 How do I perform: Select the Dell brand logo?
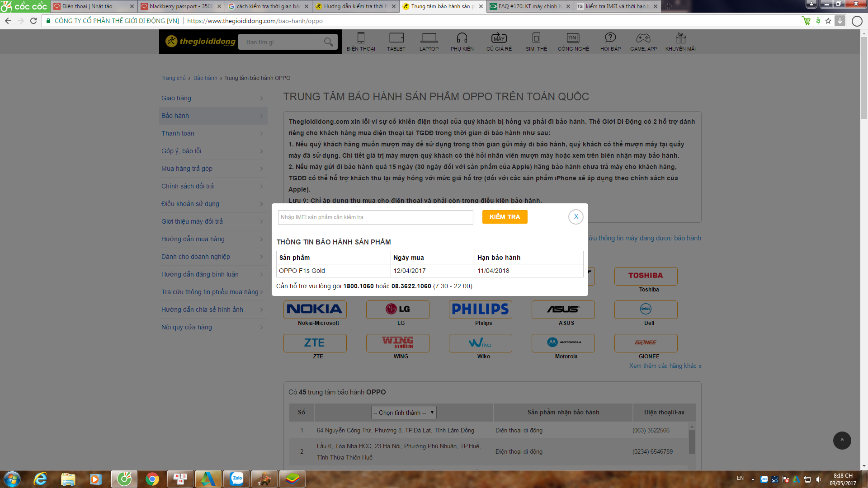point(646,310)
